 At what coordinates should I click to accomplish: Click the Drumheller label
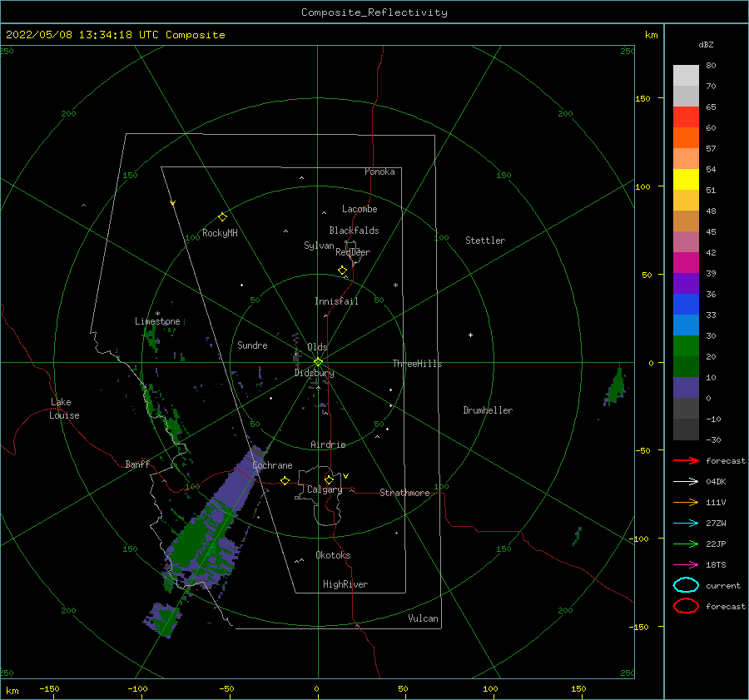point(488,410)
